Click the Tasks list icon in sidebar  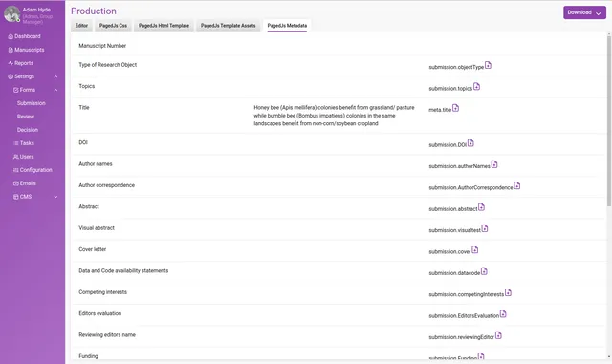[16, 143]
